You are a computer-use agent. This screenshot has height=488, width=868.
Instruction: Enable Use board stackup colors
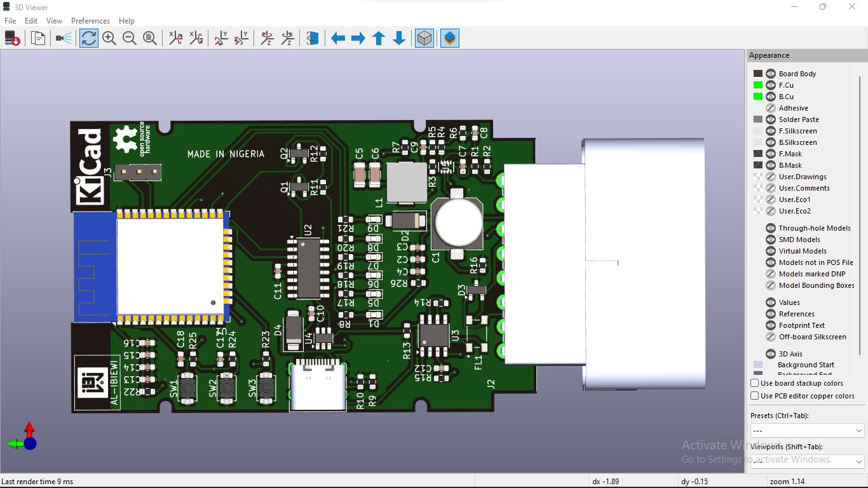754,383
